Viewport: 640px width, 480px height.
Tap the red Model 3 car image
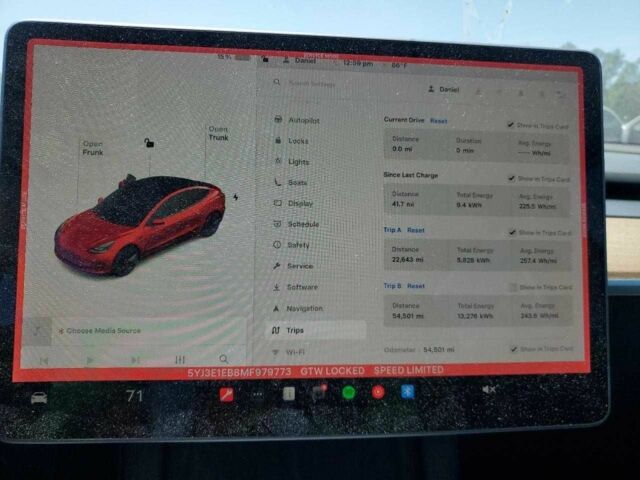coord(140,225)
